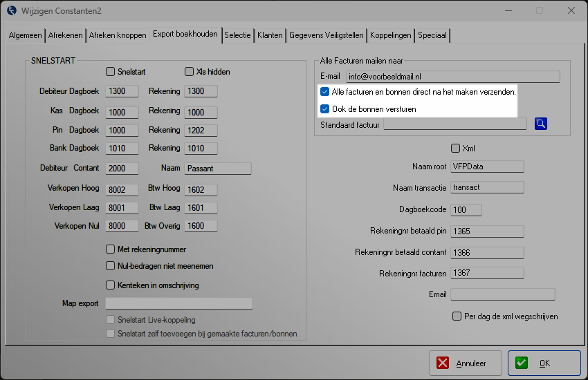Click the Kas Dagboek field
The width and height of the screenshot is (588, 380).
(x=122, y=113)
